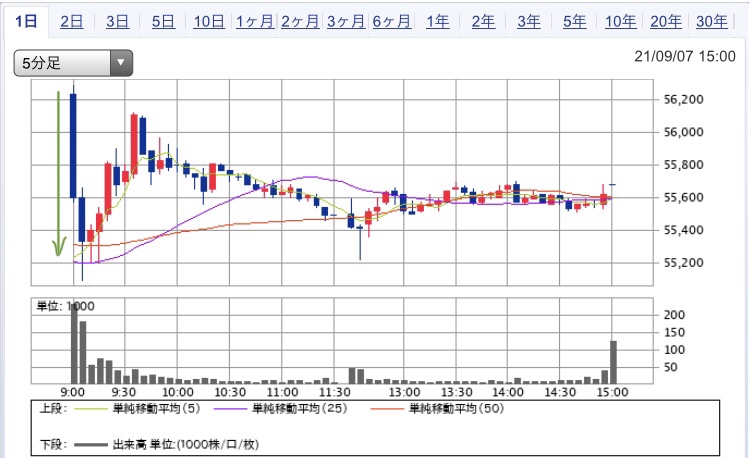The height and width of the screenshot is (458, 749).
Task: Click the purple line swatch for 平均(25)
Action: (x=230, y=409)
